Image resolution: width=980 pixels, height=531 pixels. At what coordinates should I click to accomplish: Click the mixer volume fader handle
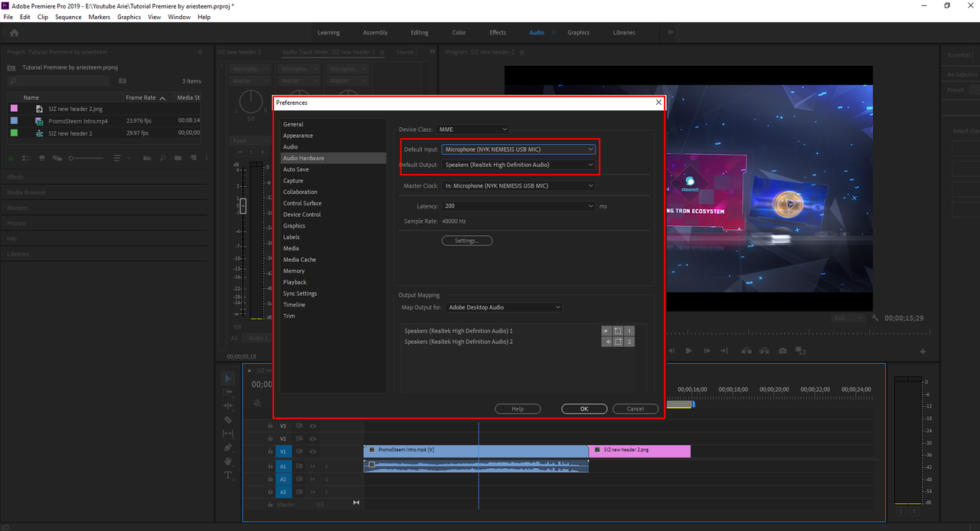[243, 205]
